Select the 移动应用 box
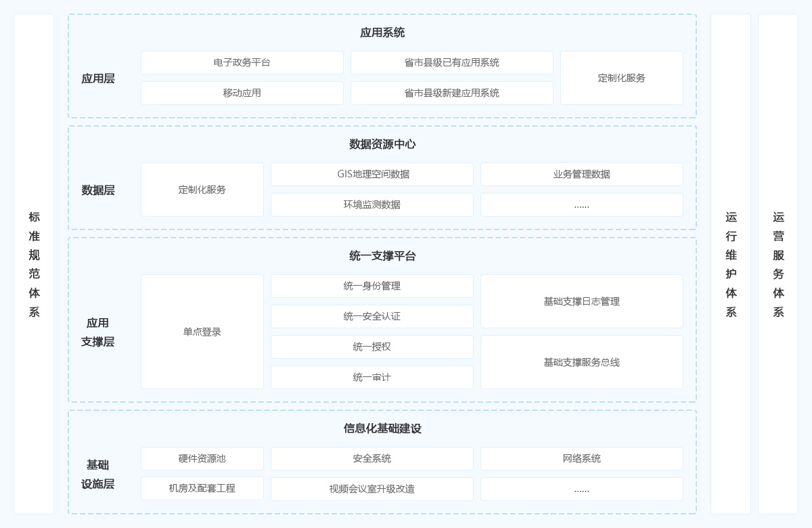 (x=242, y=93)
